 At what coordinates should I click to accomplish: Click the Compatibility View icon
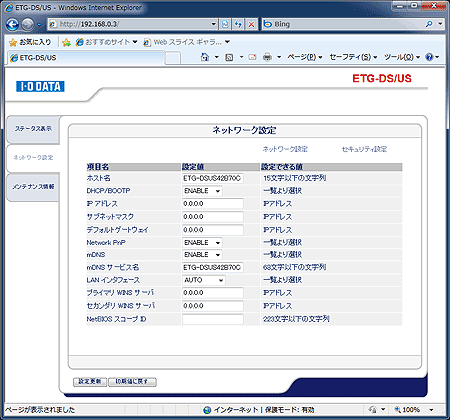pos(225,24)
